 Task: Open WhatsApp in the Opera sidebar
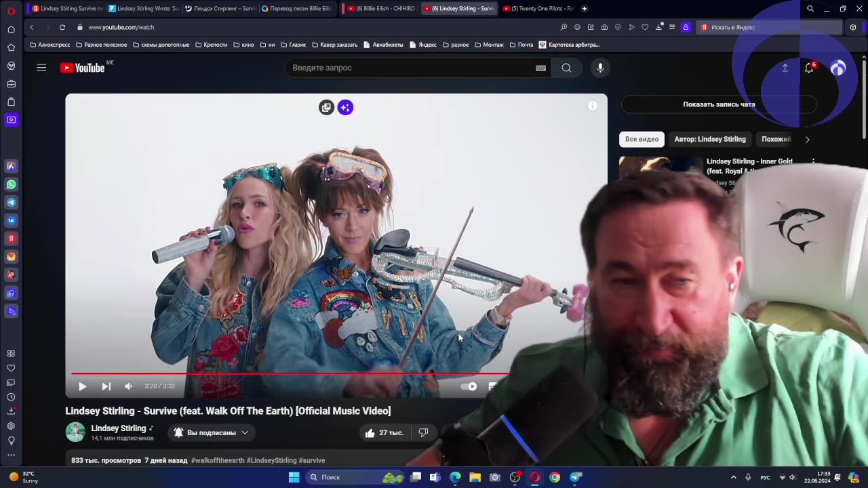click(11, 184)
